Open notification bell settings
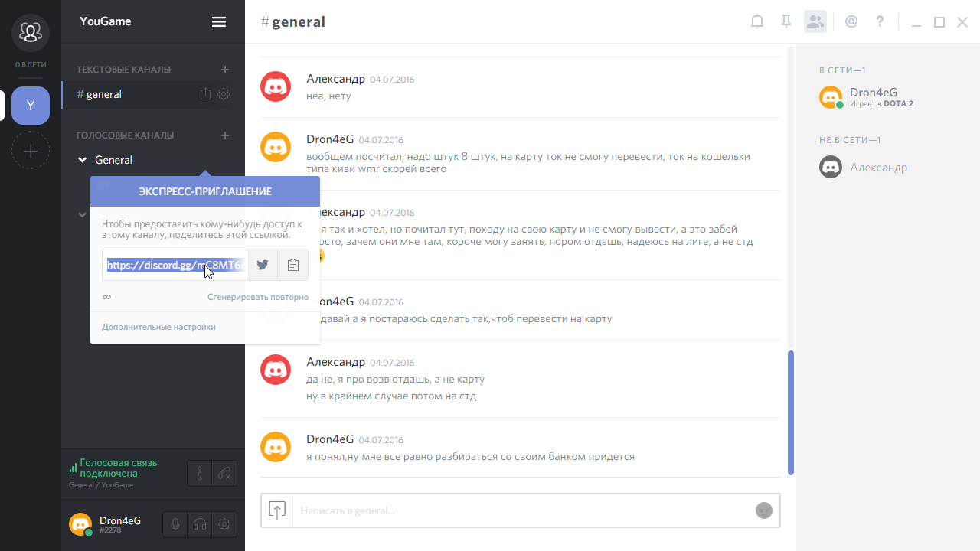Screen dimensions: 980x551 (757, 22)
